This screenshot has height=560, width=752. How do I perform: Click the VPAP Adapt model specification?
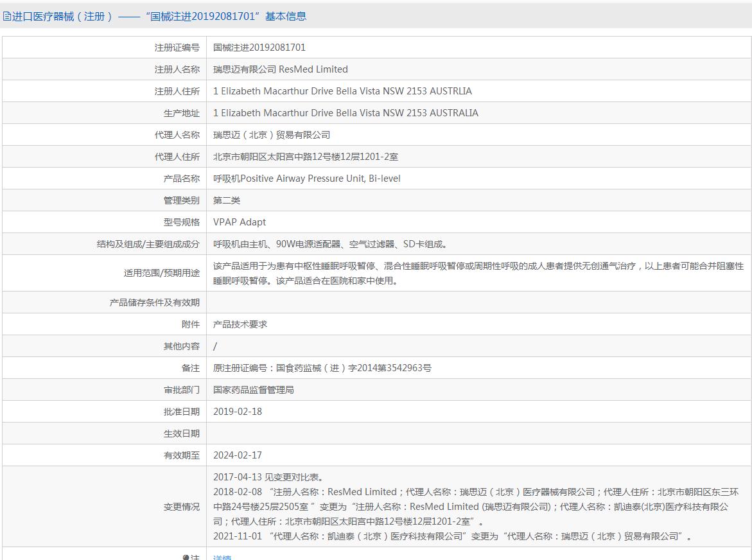click(240, 222)
